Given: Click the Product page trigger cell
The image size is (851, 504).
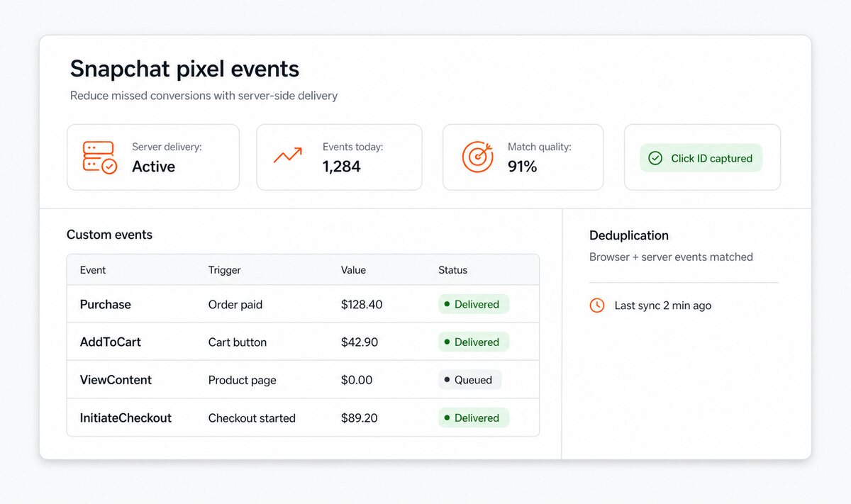Looking at the screenshot, I should coord(243,381).
